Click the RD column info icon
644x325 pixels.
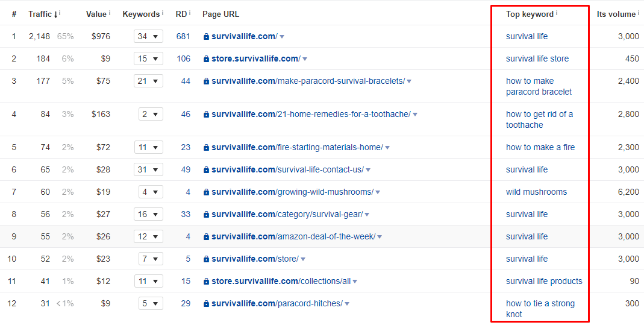pyautogui.click(x=190, y=13)
